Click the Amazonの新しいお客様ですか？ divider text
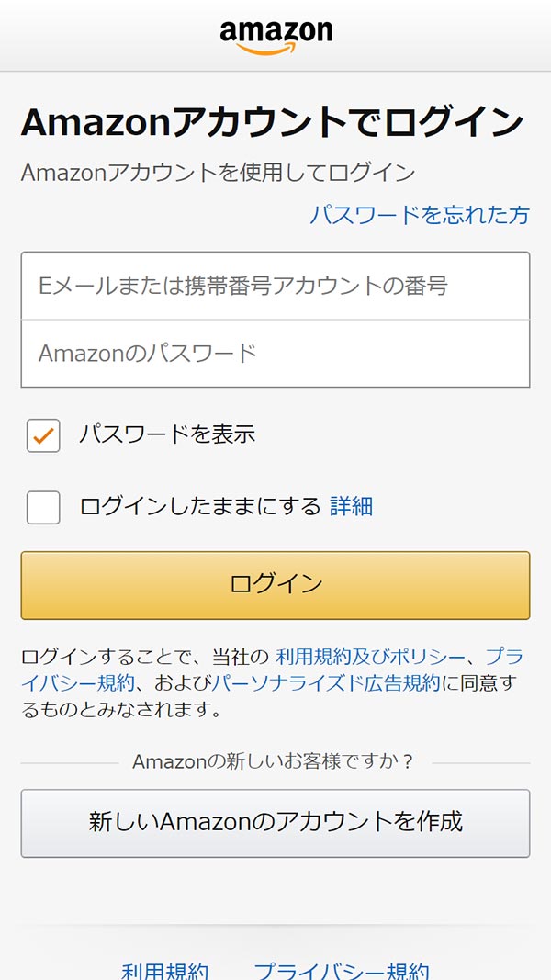 tap(274, 761)
